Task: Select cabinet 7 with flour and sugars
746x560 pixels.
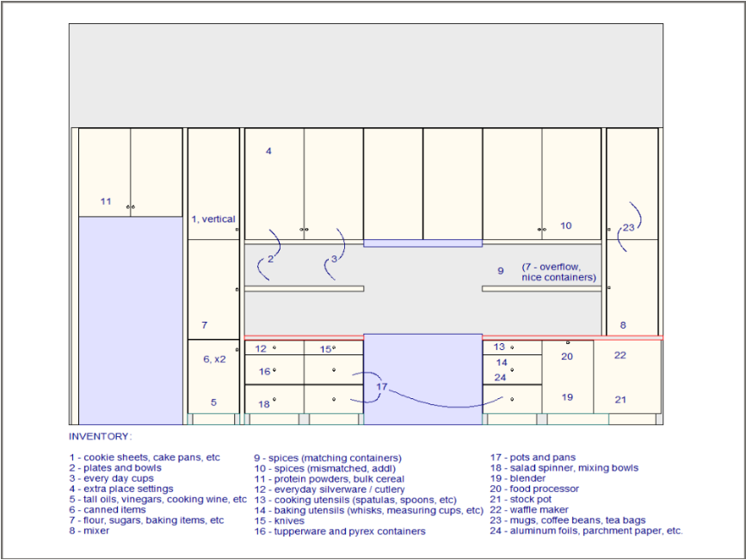Action: click(x=205, y=325)
